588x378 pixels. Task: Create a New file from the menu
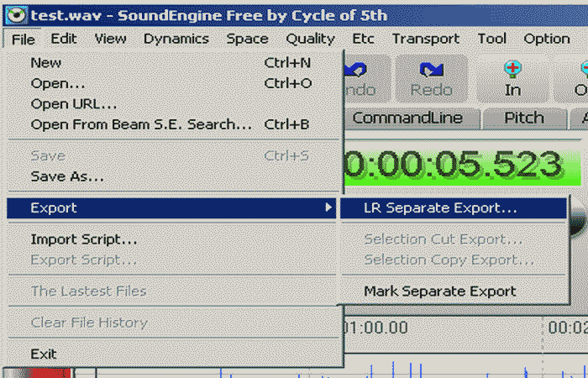pos(45,62)
